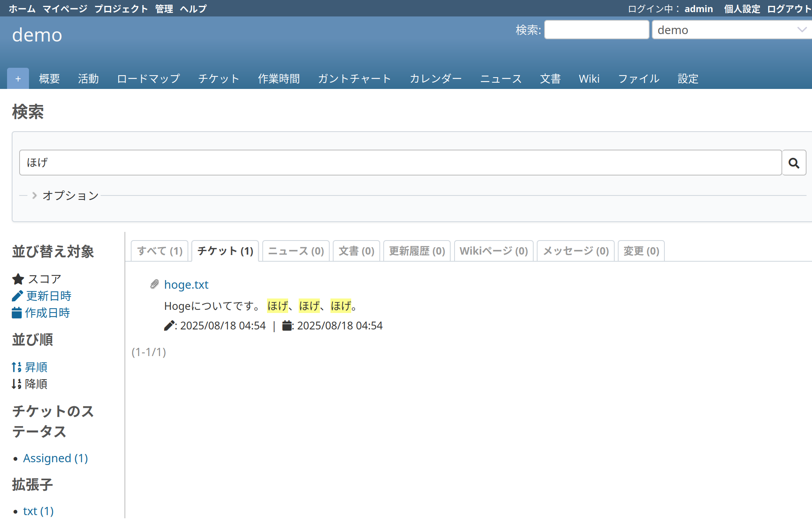Image resolution: width=812 pixels, height=530 pixels.
Task: Click the paperclip icon beside hoge.txt
Action: tap(155, 284)
